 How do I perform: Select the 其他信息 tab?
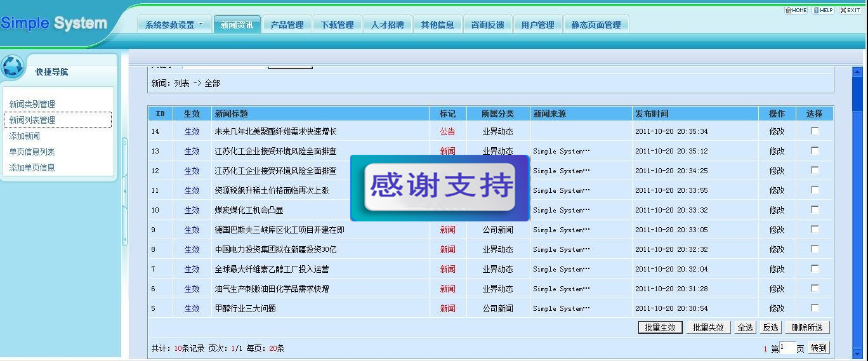(437, 25)
